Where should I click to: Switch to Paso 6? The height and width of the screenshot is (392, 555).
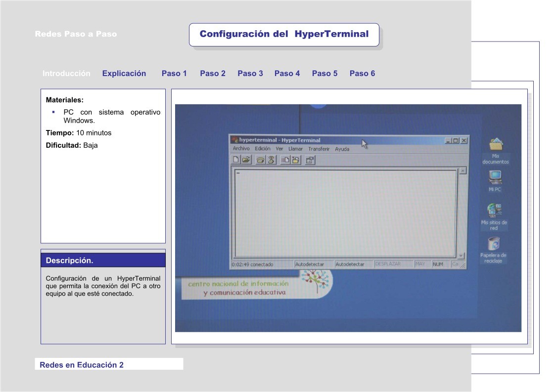click(x=362, y=73)
